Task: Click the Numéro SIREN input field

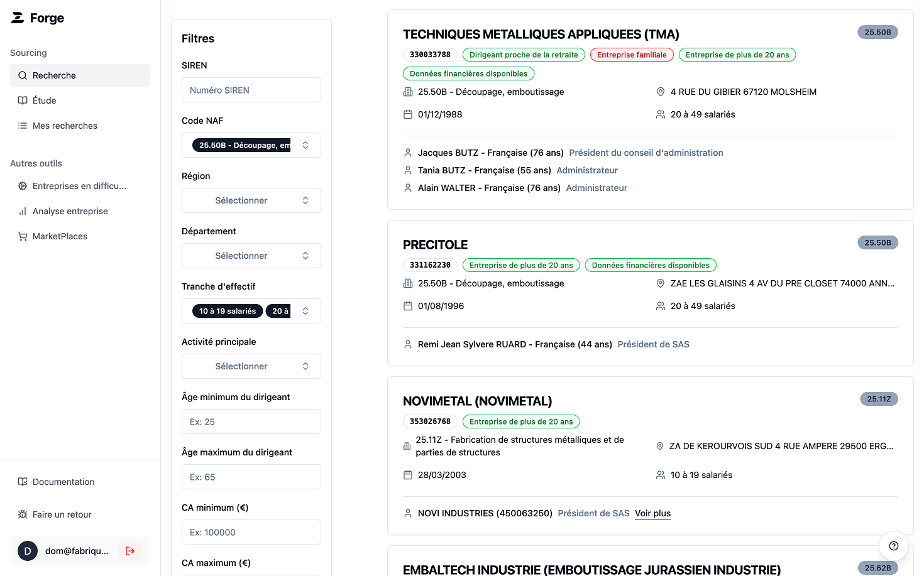Action: [x=251, y=90]
